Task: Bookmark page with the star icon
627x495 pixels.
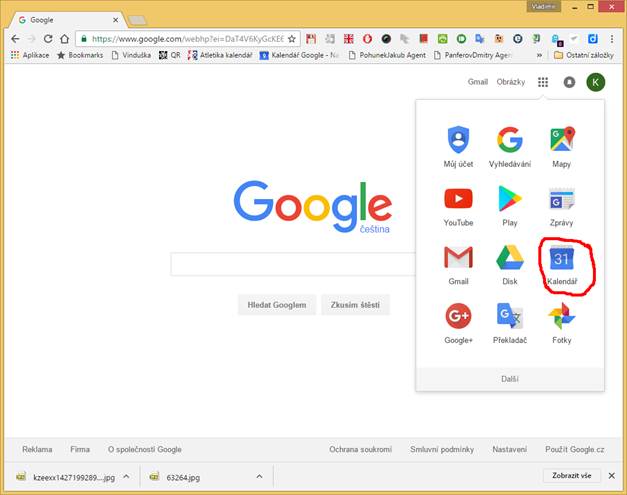Action: [x=292, y=39]
